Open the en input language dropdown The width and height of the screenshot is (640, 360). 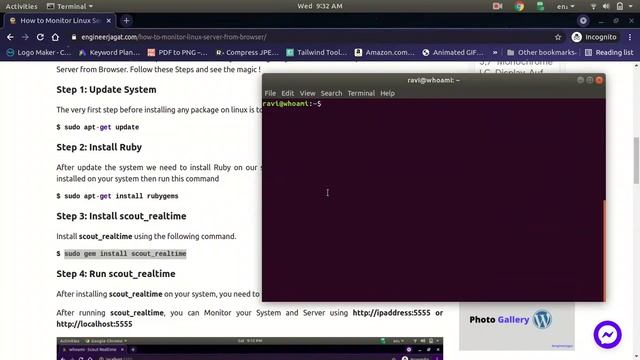point(565,6)
